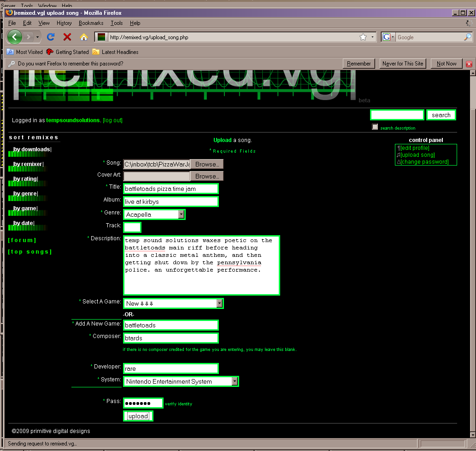Click the Firefox logo in the title bar

(9, 12)
